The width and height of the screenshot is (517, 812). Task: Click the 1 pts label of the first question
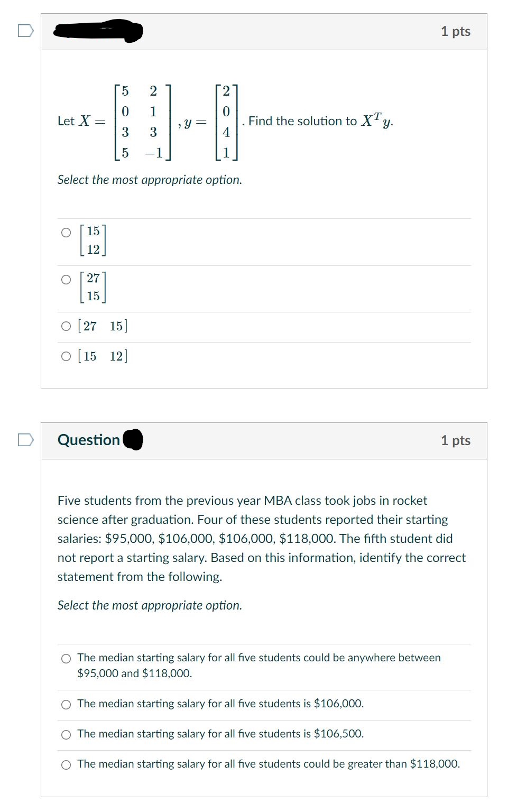tap(455, 31)
